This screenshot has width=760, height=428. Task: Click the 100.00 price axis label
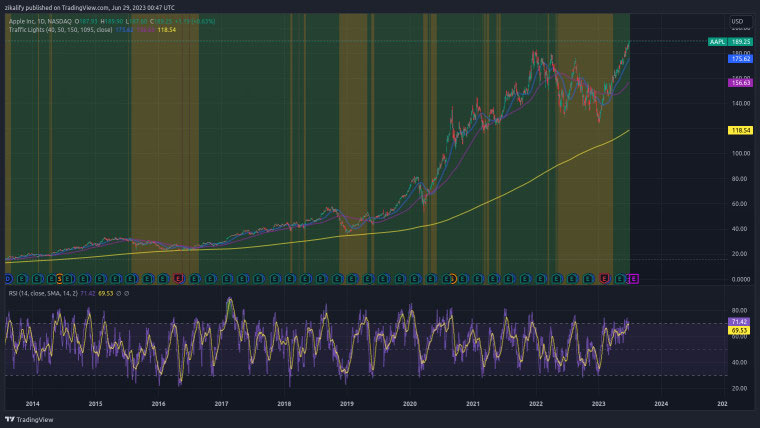tap(741, 154)
